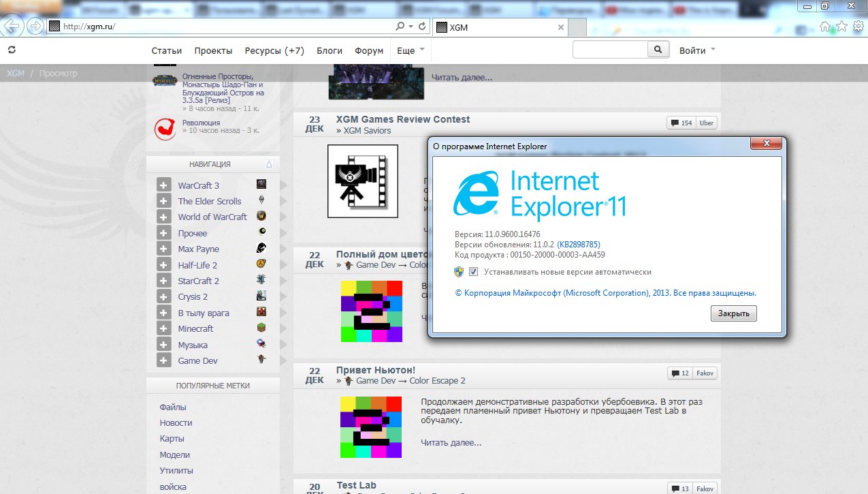Viewport: 868px width, 494px height.
Task: Click the site search input field
Action: [x=610, y=50]
